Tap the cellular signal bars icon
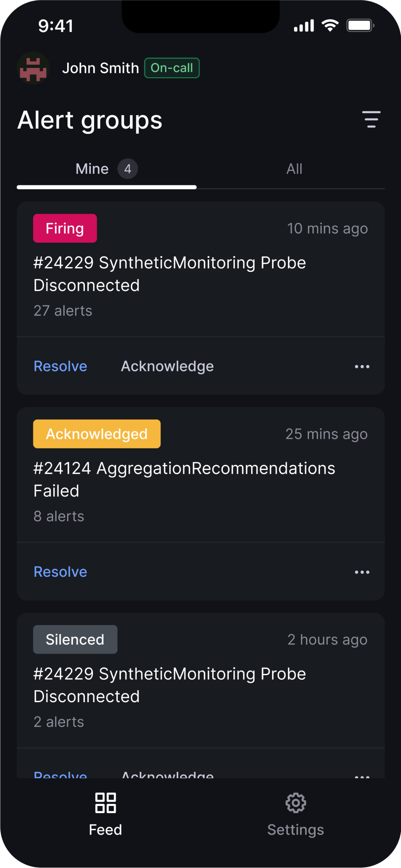 coord(304,26)
